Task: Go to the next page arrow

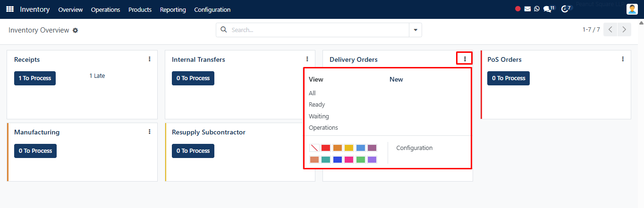Action: pyautogui.click(x=625, y=30)
